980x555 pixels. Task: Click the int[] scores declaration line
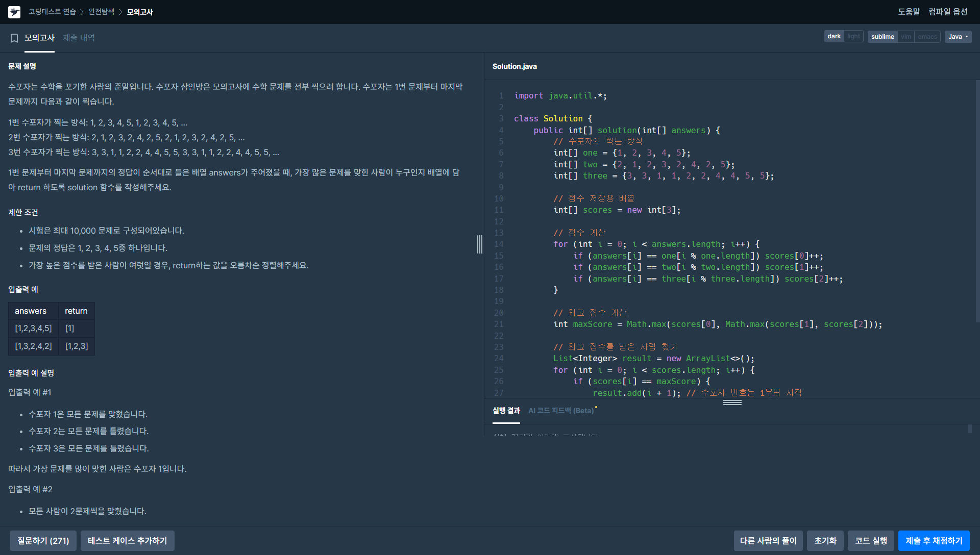(617, 210)
